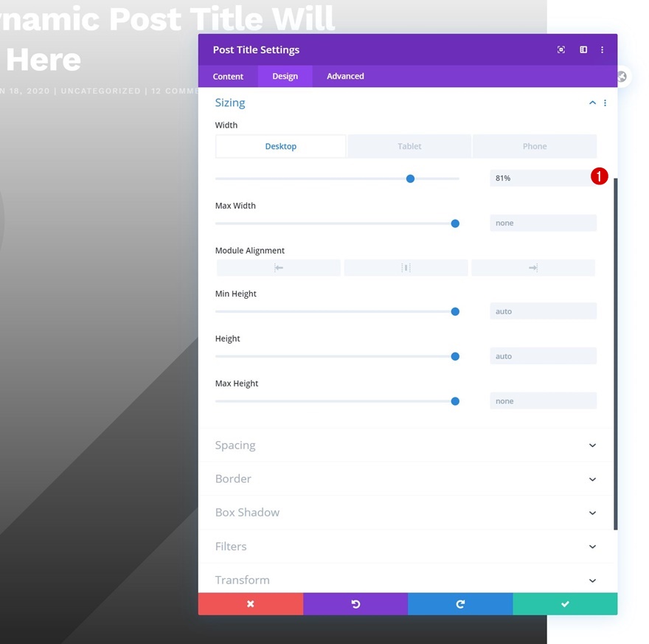649x644 pixels.
Task: Switch to the Content tab
Action: pos(228,76)
